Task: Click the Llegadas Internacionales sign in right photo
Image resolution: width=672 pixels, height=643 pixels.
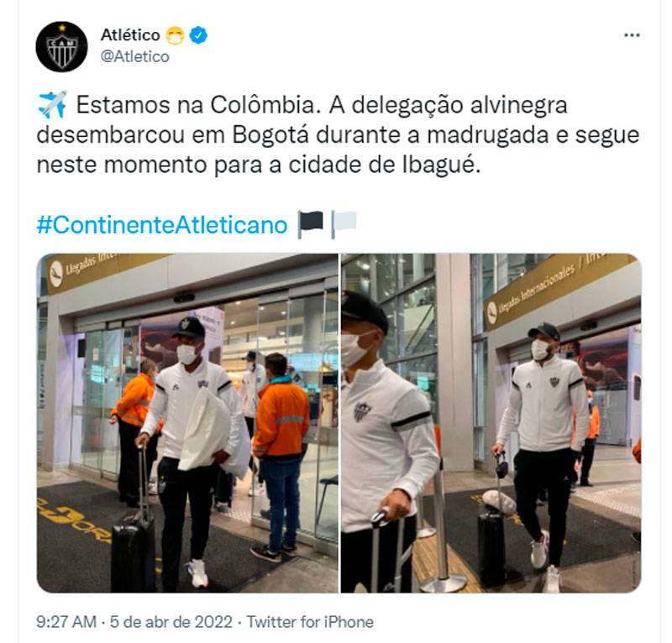Action: [x=557, y=291]
